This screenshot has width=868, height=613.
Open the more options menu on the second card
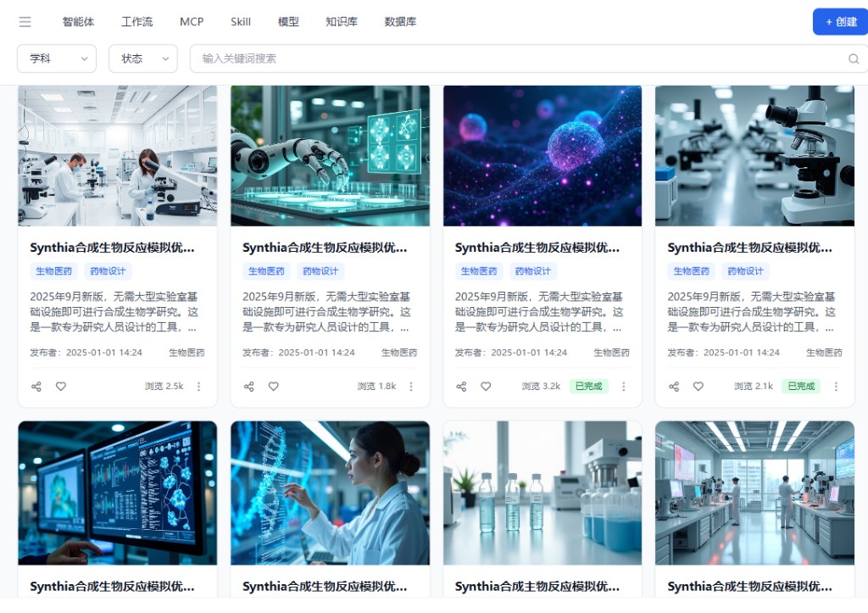point(411,386)
